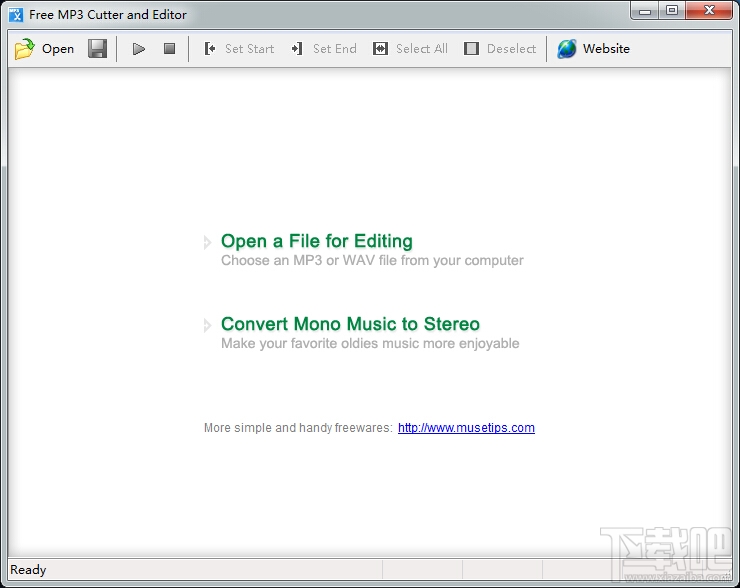Stop playback with the Stop icon
740x588 pixels.
(169, 49)
